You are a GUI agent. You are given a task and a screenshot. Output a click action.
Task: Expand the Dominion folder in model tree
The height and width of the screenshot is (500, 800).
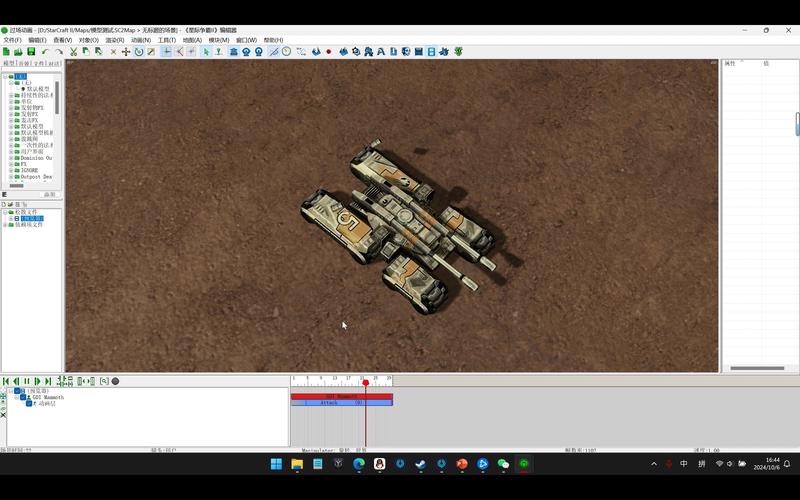[x=11, y=158]
